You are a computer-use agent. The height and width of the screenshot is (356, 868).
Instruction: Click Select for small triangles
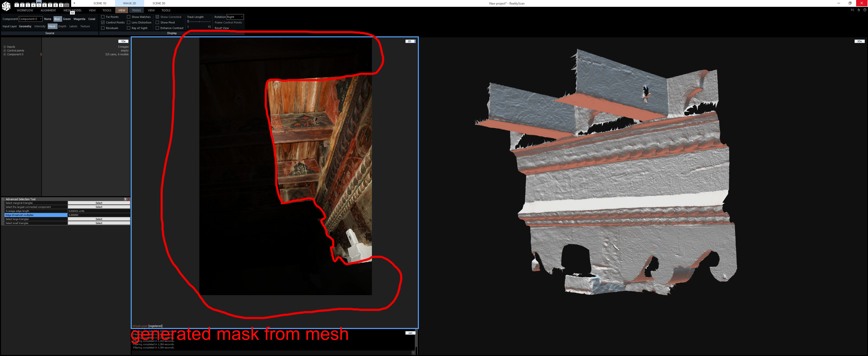(x=99, y=223)
